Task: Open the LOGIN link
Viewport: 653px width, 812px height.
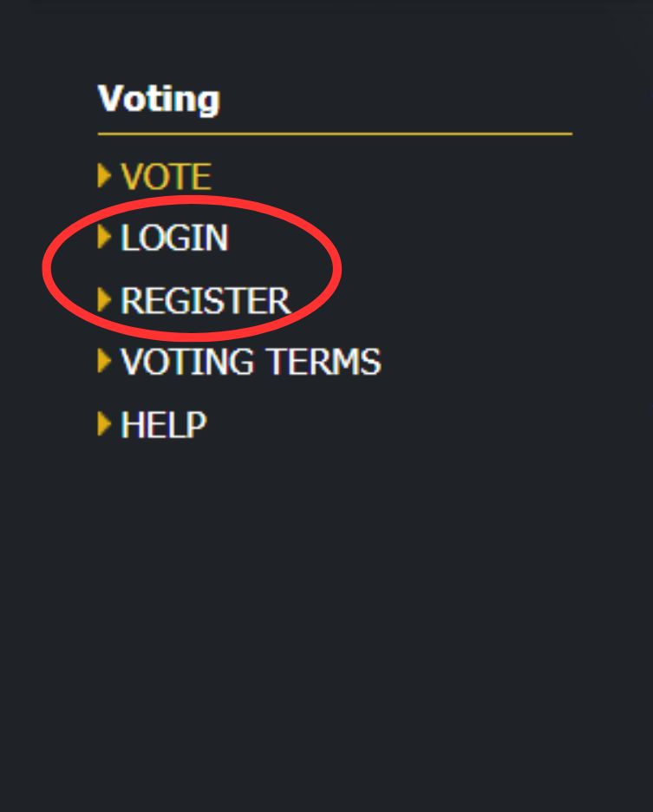Action: click(174, 239)
